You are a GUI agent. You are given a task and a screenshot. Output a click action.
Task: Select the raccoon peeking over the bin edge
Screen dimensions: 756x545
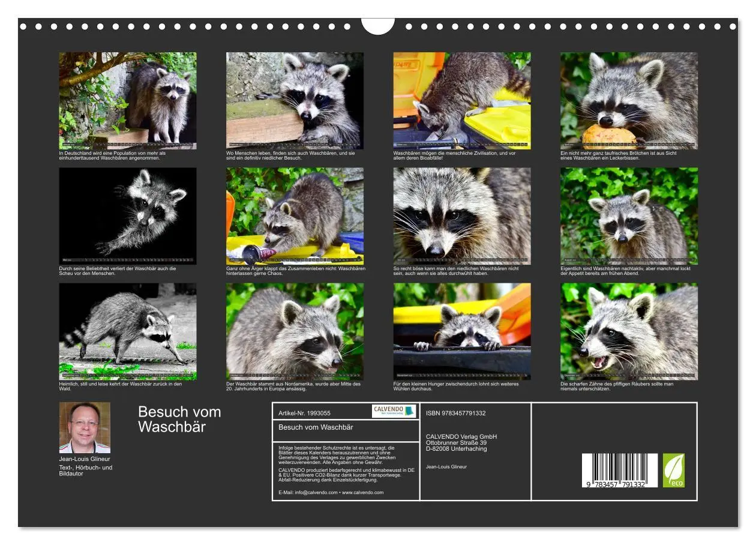(463, 330)
